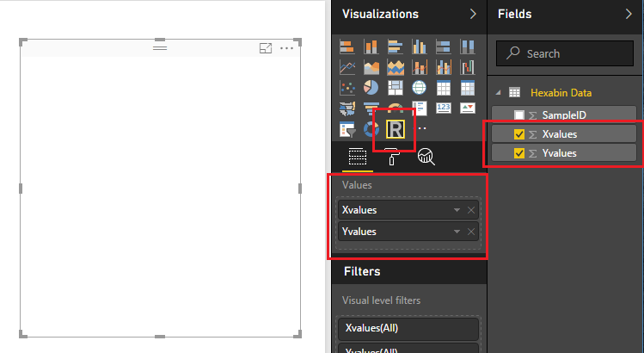
Task: Select the Scatter chart visual
Action: coord(347,88)
